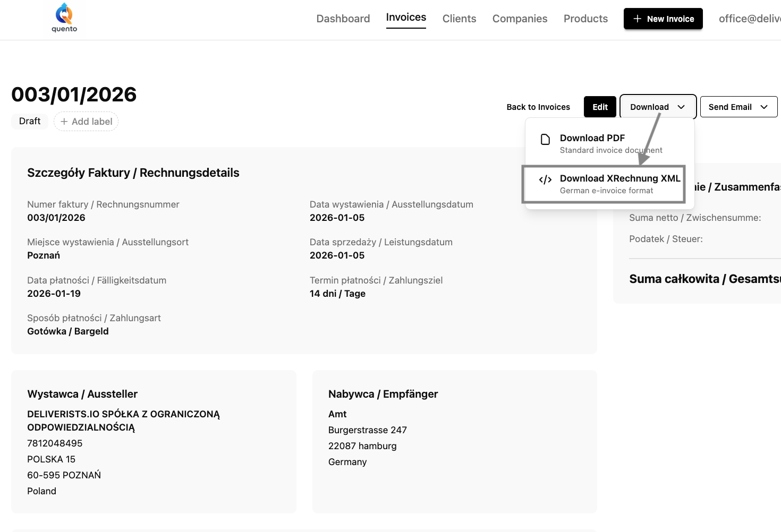Click the Quento logo
The width and height of the screenshot is (781, 532).
pos(64,18)
